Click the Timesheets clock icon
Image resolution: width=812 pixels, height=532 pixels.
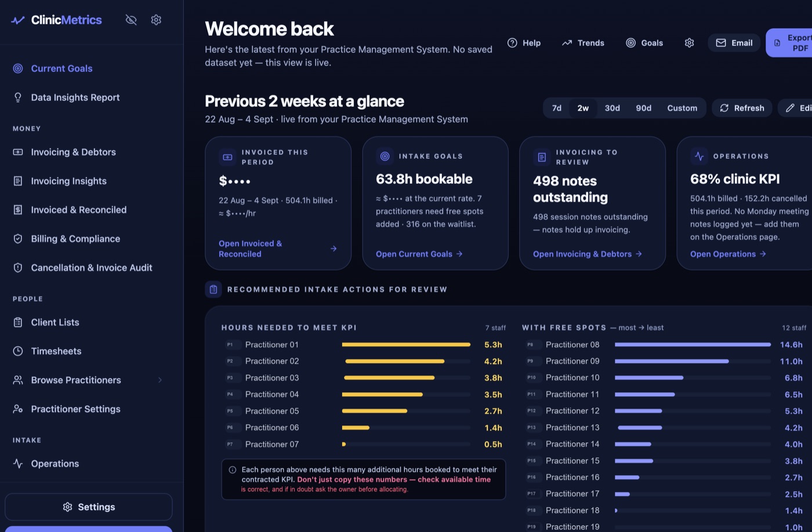[18, 351]
